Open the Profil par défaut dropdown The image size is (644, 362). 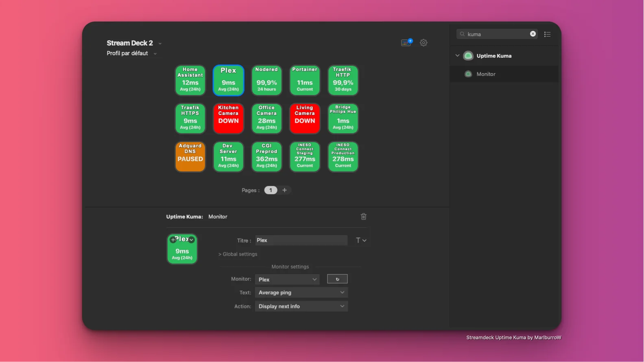[132, 53]
